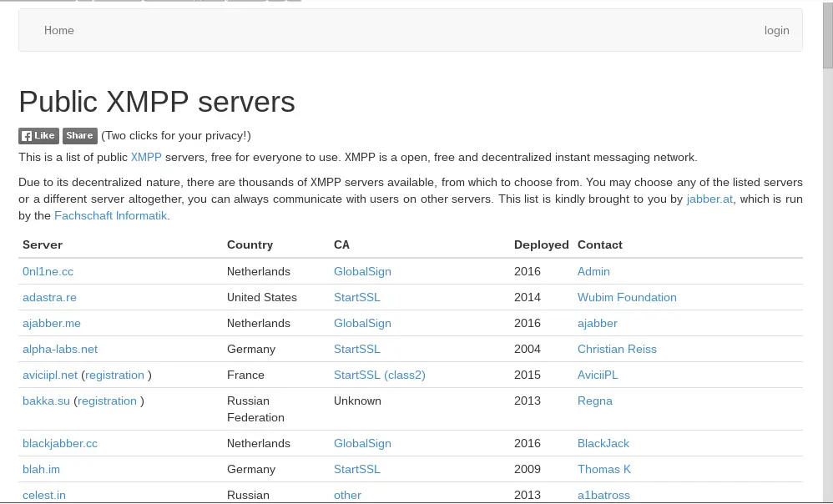Open the 0nl1ne.cc server link

pyautogui.click(x=48, y=271)
